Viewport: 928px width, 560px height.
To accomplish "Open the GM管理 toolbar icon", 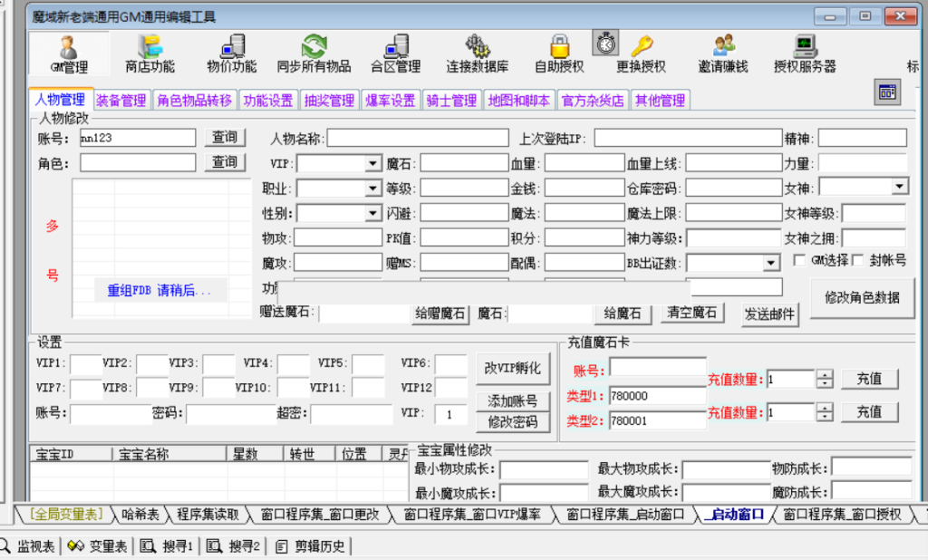I will pyautogui.click(x=69, y=53).
